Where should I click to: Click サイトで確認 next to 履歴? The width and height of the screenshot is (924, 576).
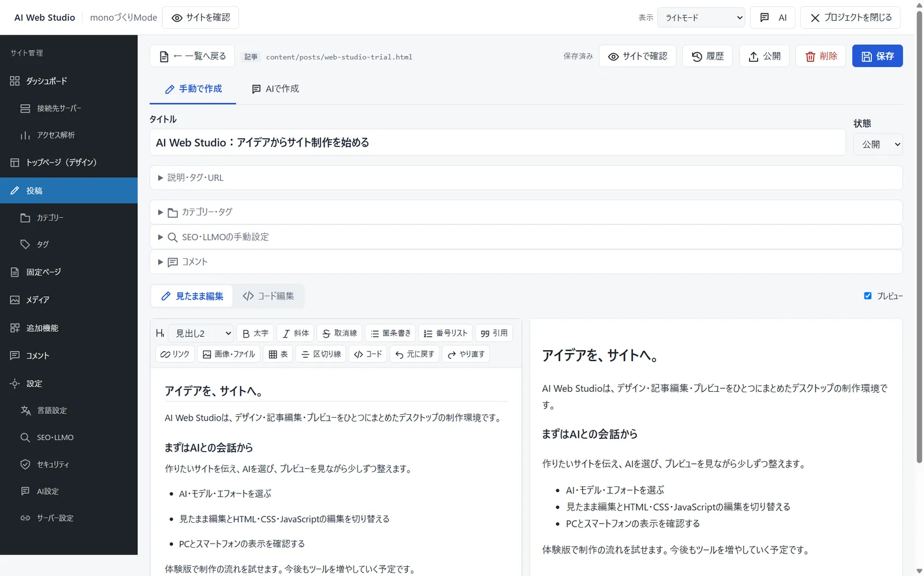tap(638, 56)
